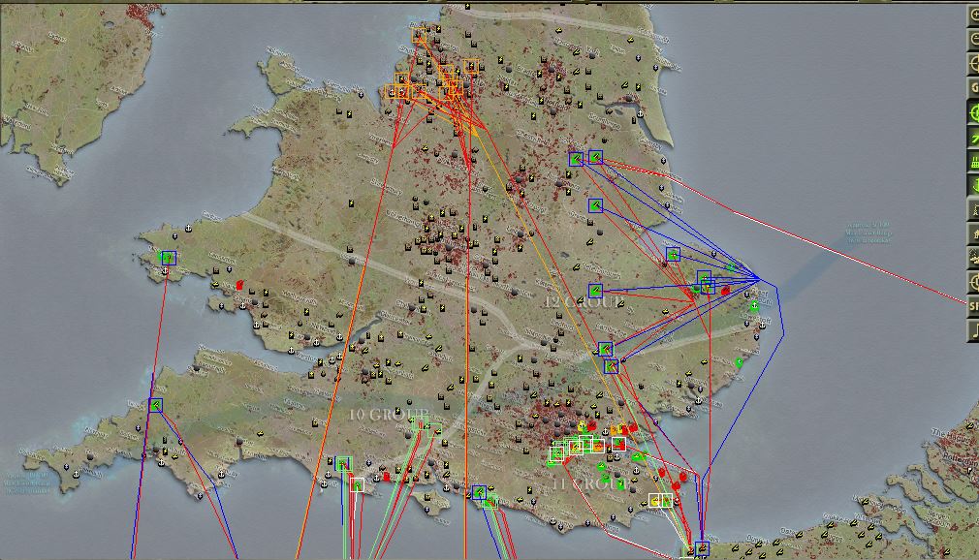Click the yellow circle target icon in right toolbar

[x=974, y=282]
